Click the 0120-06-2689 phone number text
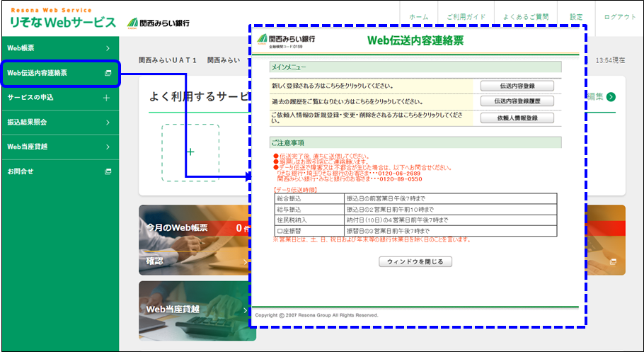The width and height of the screenshot is (644, 352). (400, 174)
